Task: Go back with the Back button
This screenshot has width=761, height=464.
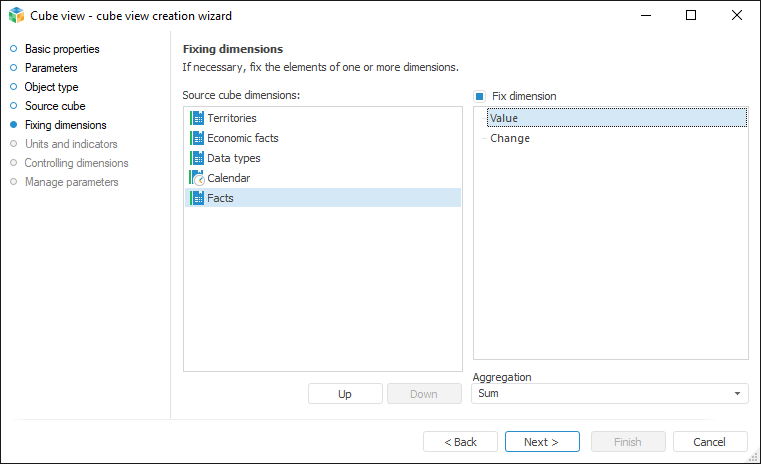Action: [460, 442]
